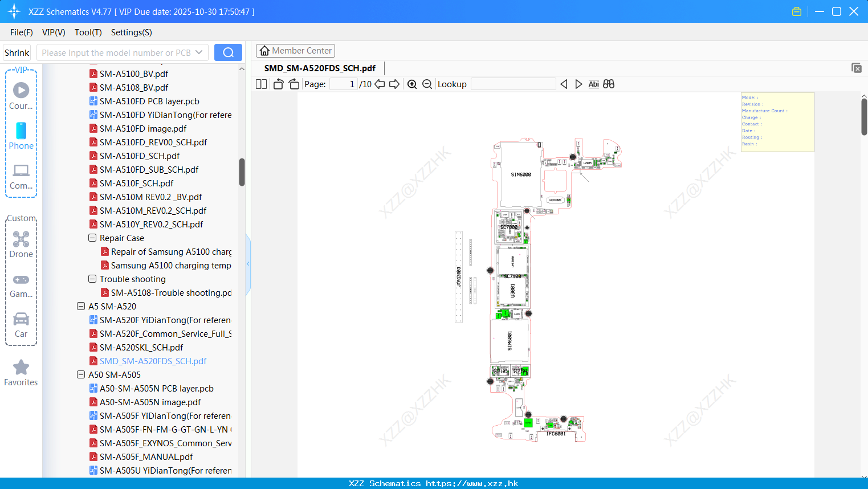Image resolution: width=868 pixels, height=489 pixels.
Task: Go to next page arrow
Action: pyautogui.click(x=394, y=84)
